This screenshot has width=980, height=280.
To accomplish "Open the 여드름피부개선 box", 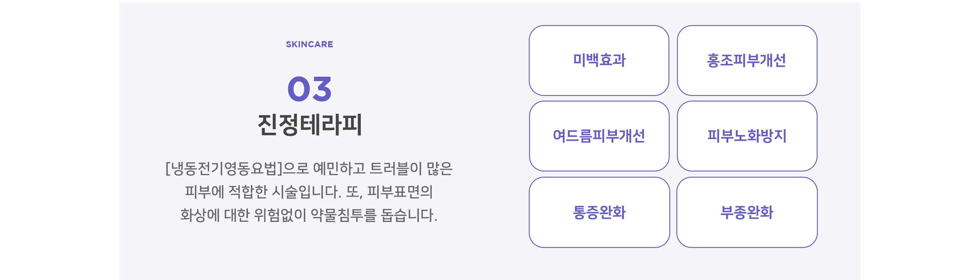I will tap(599, 136).
